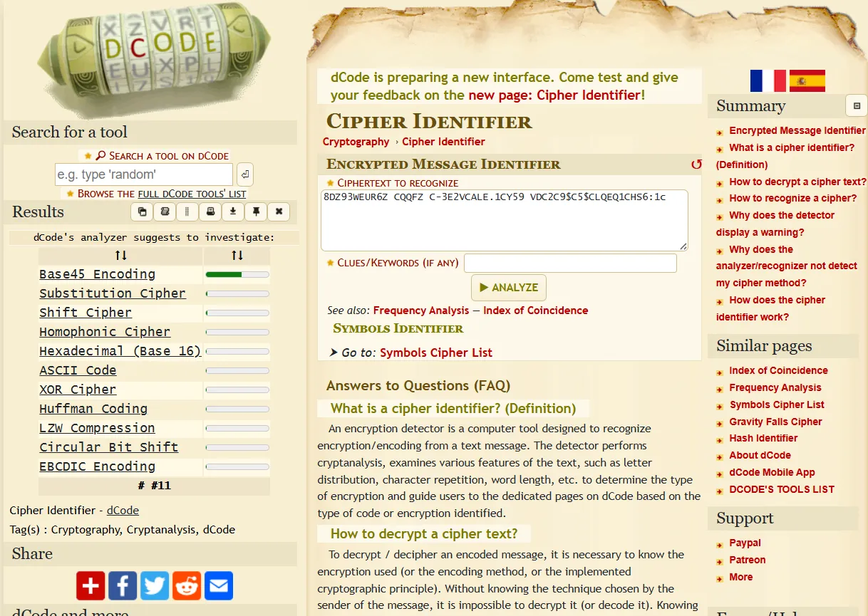Download results using the download icon

232,212
